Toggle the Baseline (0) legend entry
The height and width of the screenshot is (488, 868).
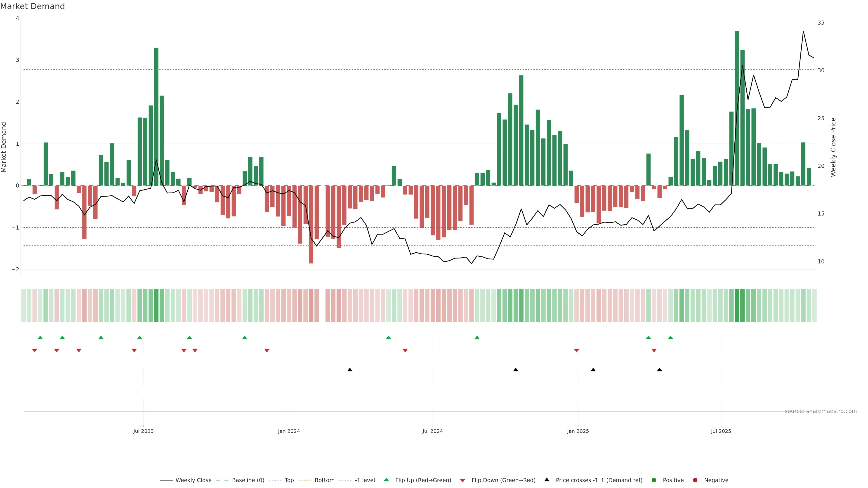pos(248,480)
